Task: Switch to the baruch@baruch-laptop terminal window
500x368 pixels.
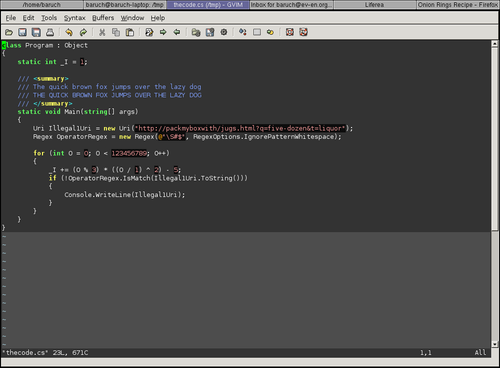Action: pos(125,5)
